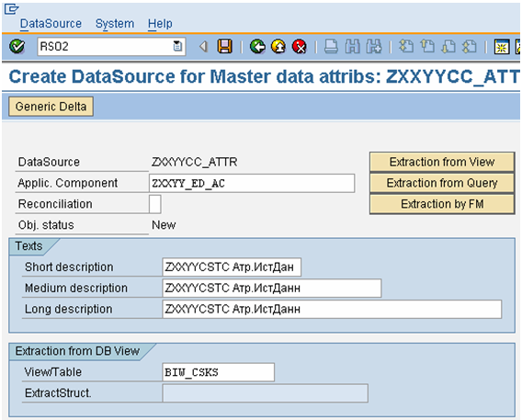Screen dimensions: 522x420
Task: Click the Print icon in toolbar
Action: [x=331, y=46]
